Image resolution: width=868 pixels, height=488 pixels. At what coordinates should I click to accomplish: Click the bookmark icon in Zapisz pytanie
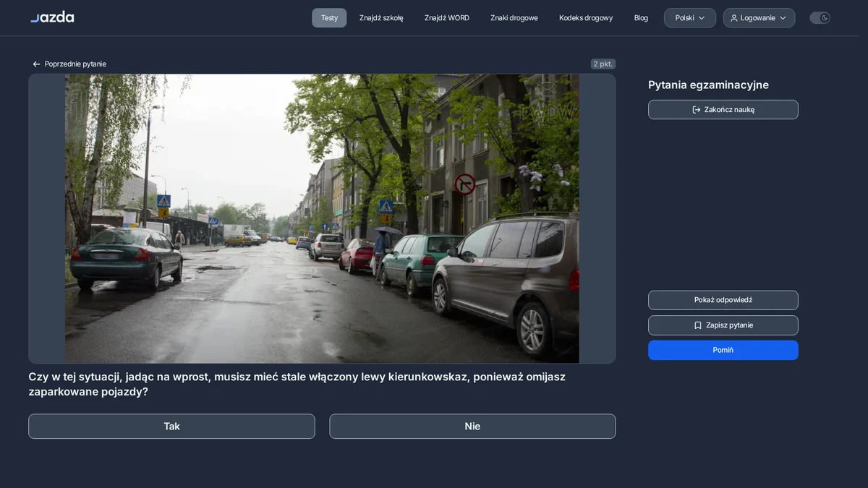[x=698, y=325]
